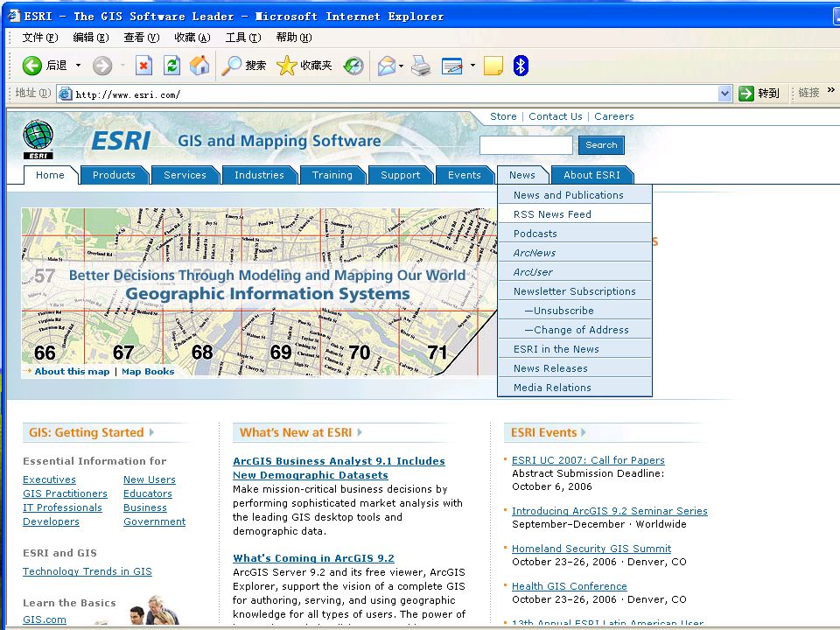Select Unsubscribe in News menu

pos(575,311)
